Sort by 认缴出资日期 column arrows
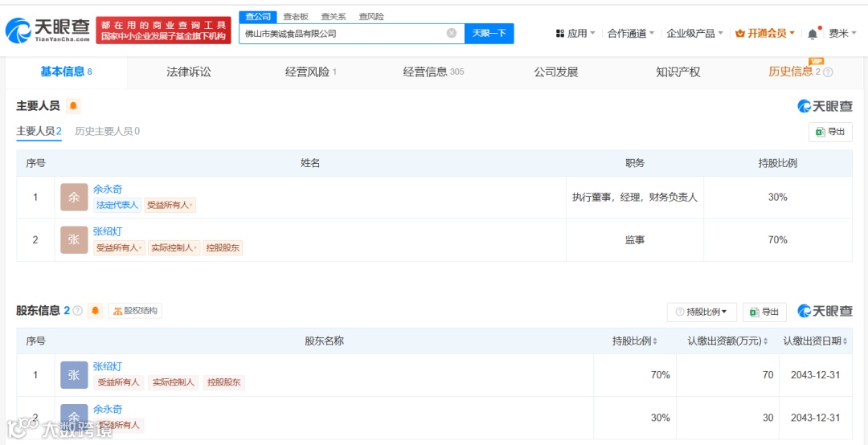This screenshot has height=445, width=868. 845,341
